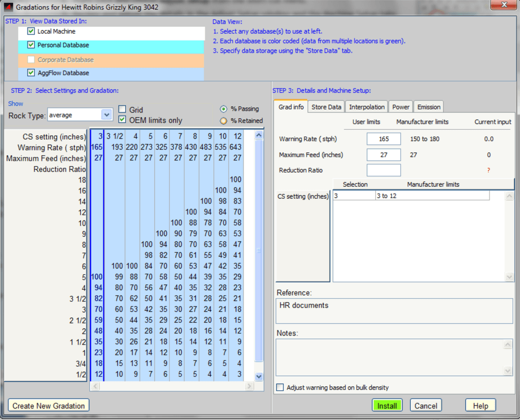520x420 pixels.
Task: Click the green Install button
Action: coord(387,406)
